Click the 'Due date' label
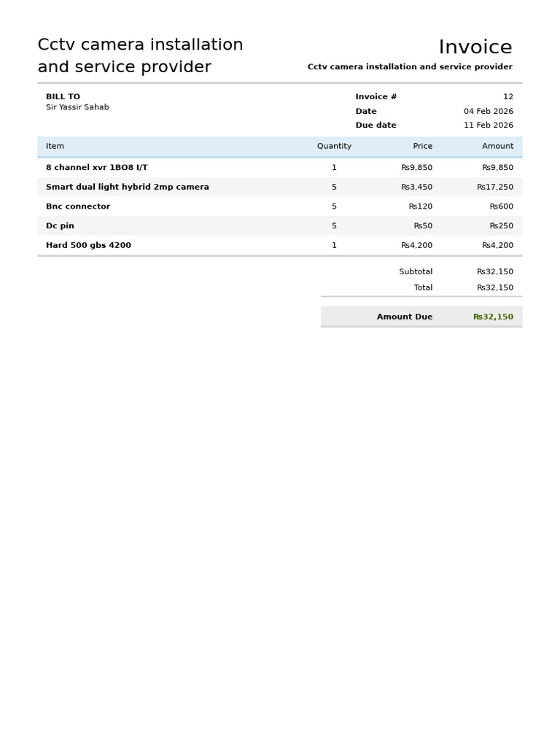 click(x=376, y=125)
